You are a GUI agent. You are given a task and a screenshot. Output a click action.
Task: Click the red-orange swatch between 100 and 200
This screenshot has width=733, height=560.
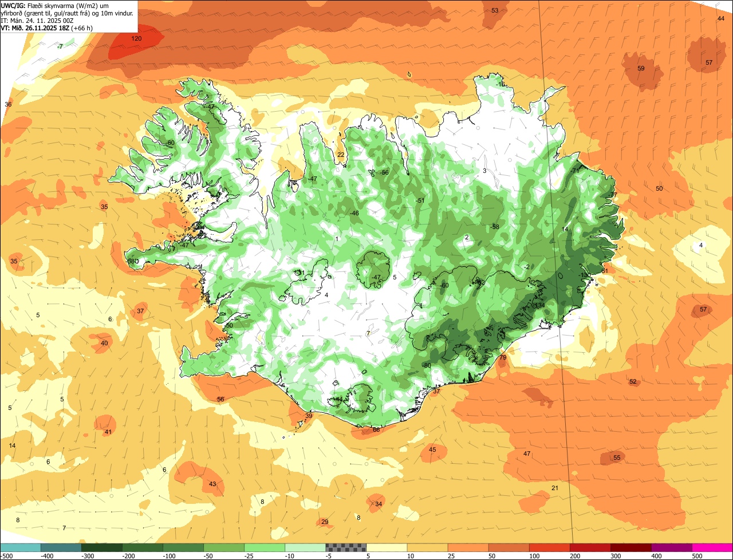click(x=549, y=547)
